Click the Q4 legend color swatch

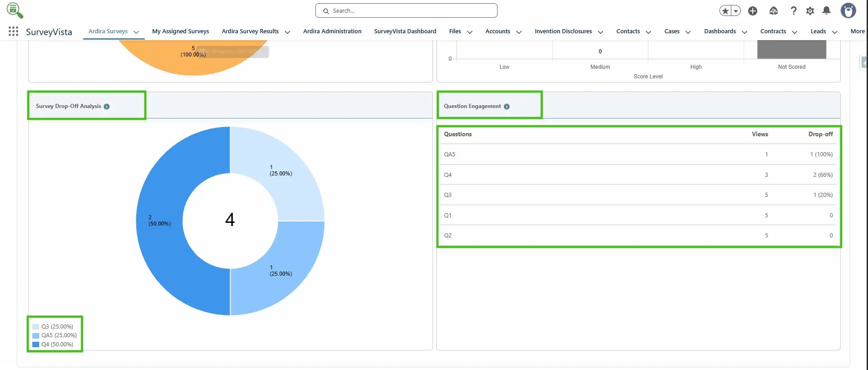[x=36, y=344]
